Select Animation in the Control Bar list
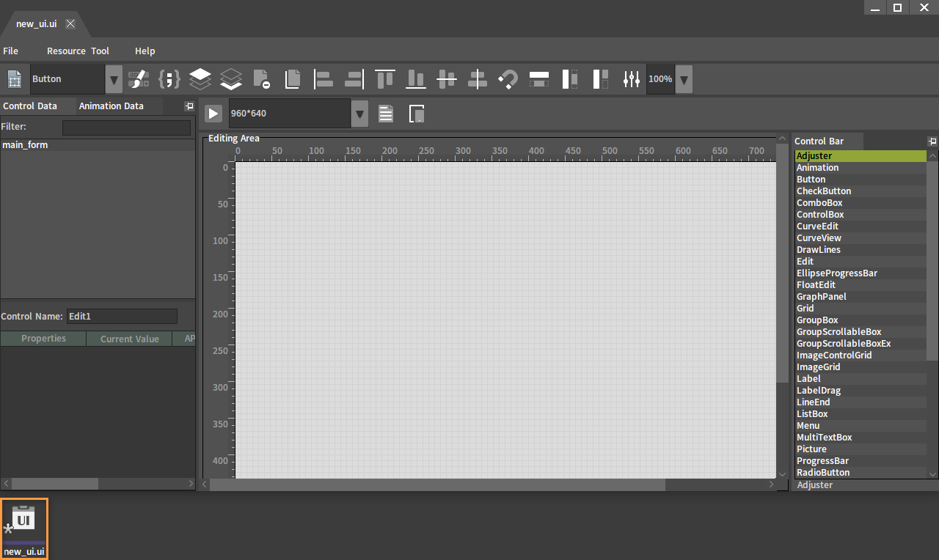The height and width of the screenshot is (560, 939). tap(861, 168)
